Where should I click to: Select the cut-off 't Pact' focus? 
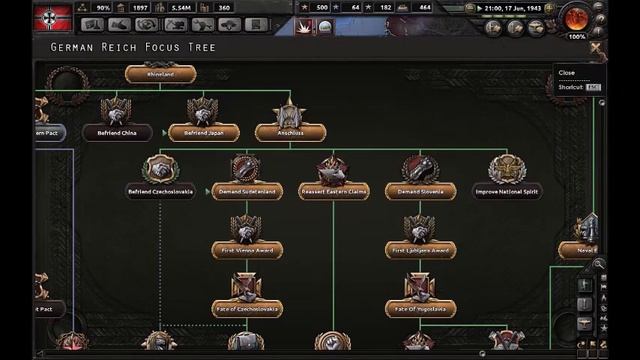50,309
